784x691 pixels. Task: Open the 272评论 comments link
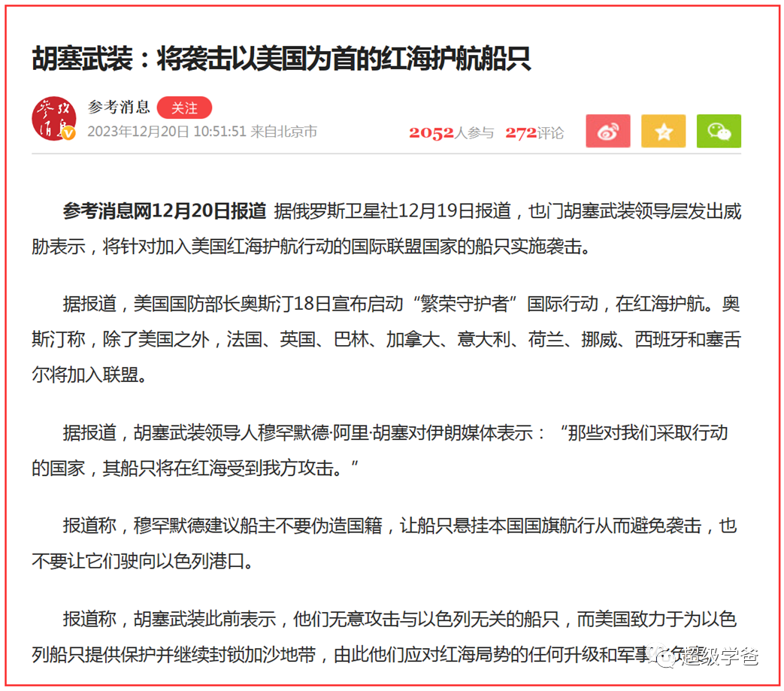pyautogui.click(x=534, y=133)
